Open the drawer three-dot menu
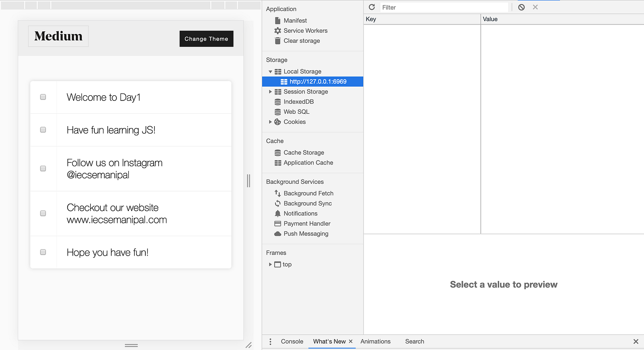The height and width of the screenshot is (350, 644). 270,342
